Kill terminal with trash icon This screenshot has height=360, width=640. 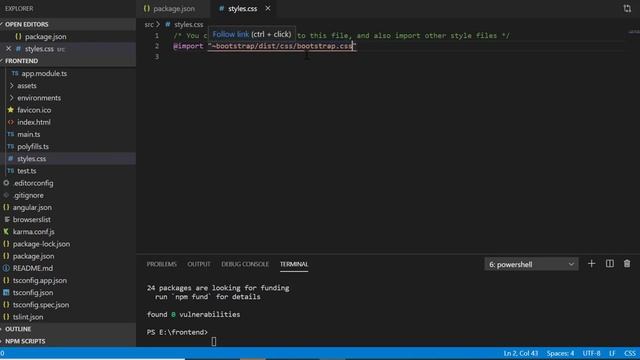pos(627,264)
